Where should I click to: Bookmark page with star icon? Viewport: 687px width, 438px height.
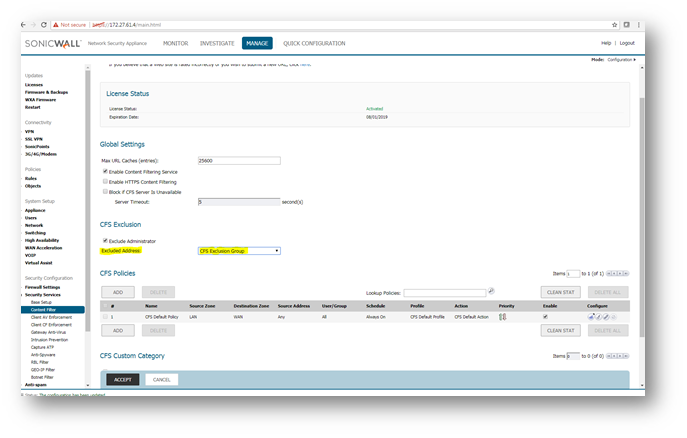(x=614, y=25)
